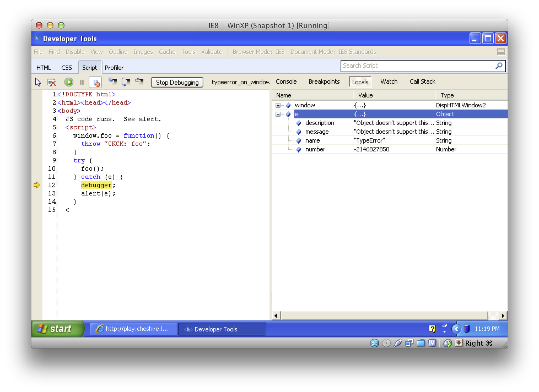Click the Type column header
Screen dimensions: 539x392
(471, 96)
